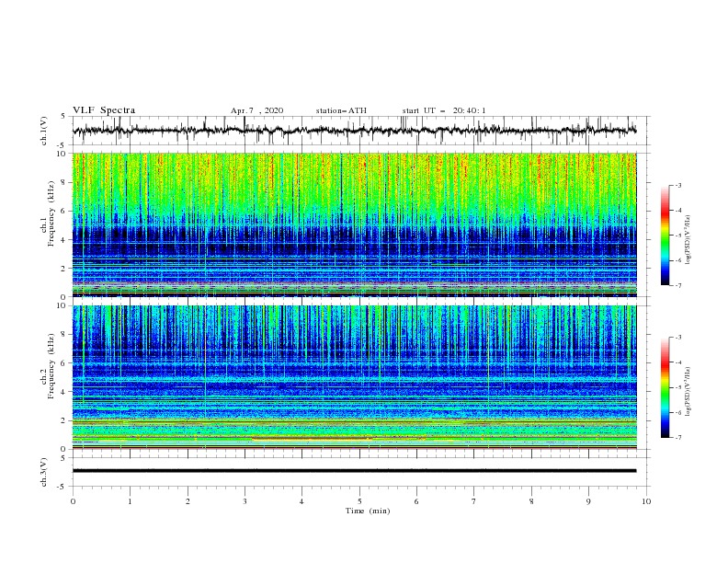
Task: Click the "ch.3(V)" waveform axis label
Action: (x=43, y=472)
